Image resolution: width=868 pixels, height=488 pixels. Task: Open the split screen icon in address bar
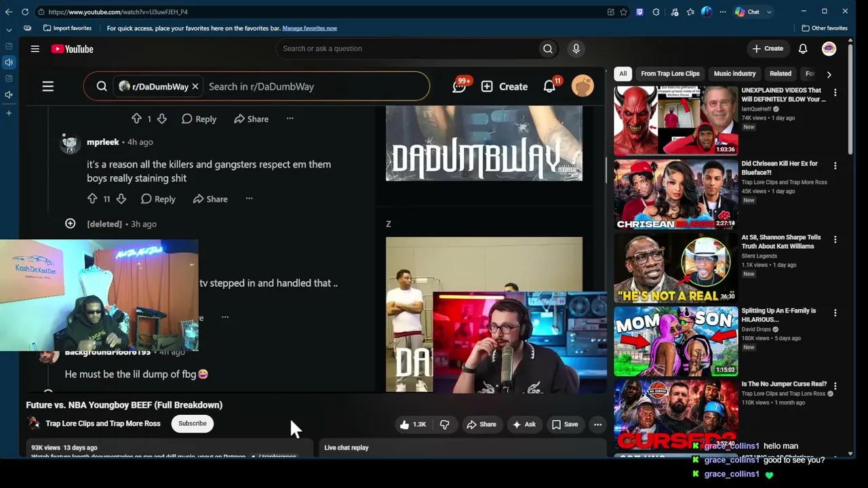click(x=611, y=12)
